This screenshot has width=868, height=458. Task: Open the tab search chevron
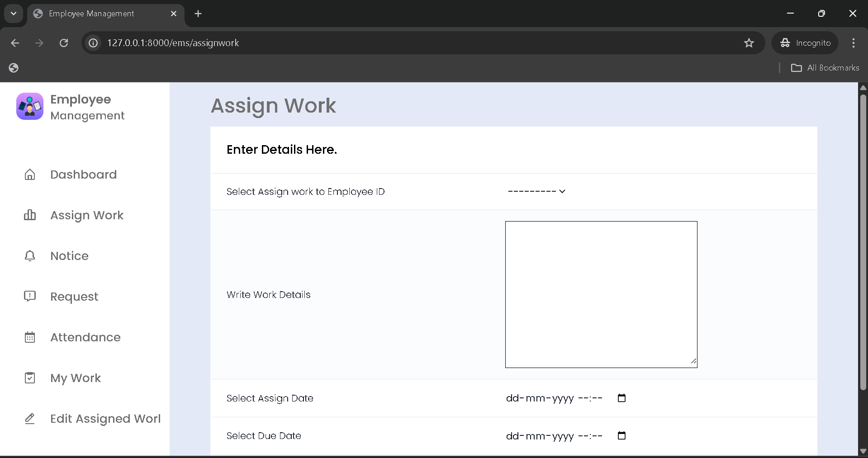coord(14,14)
